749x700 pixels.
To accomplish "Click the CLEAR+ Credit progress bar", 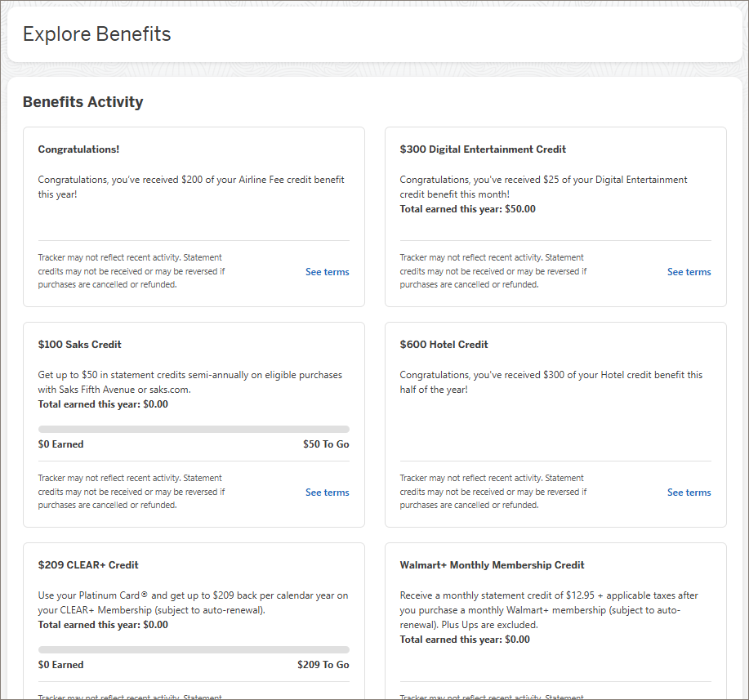I will (194, 649).
